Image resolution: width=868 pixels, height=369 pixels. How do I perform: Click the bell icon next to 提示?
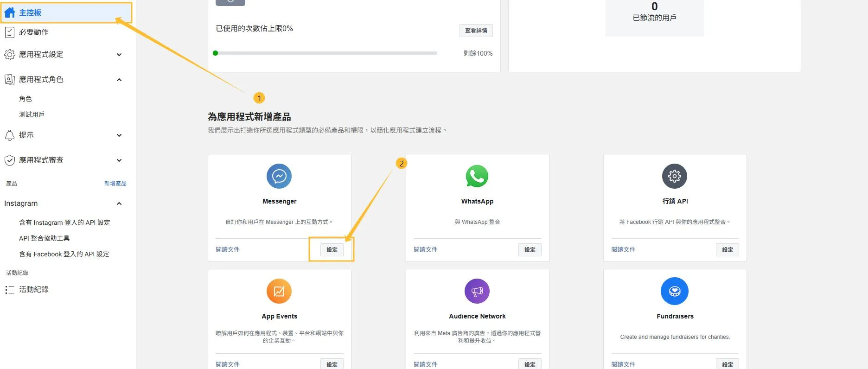(x=9, y=135)
